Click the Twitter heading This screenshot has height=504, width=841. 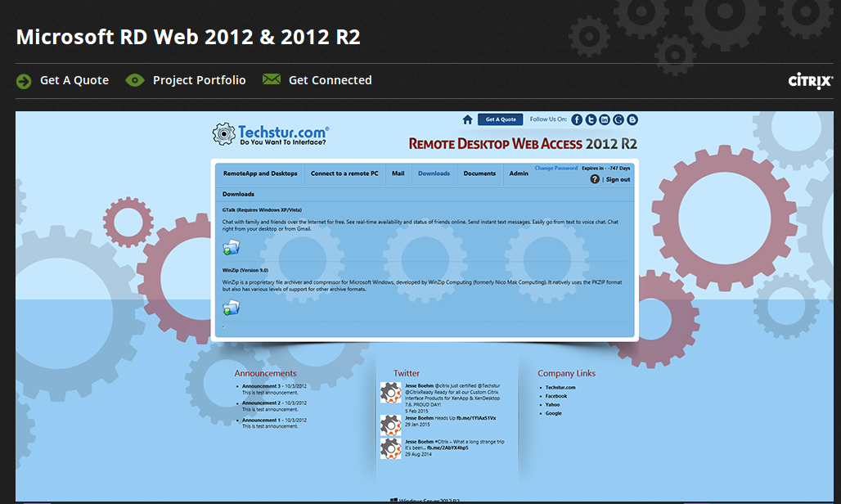tap(407, 373)
